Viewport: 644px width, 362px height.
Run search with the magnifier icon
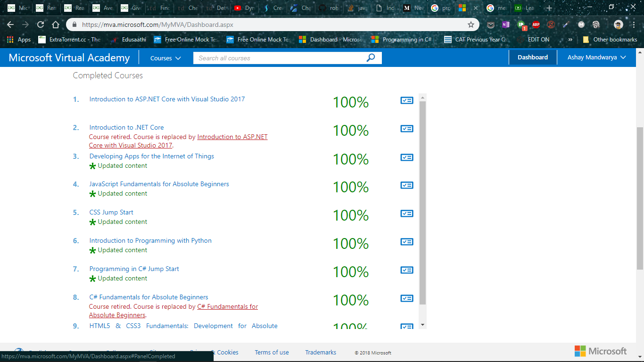pos(371,58)
